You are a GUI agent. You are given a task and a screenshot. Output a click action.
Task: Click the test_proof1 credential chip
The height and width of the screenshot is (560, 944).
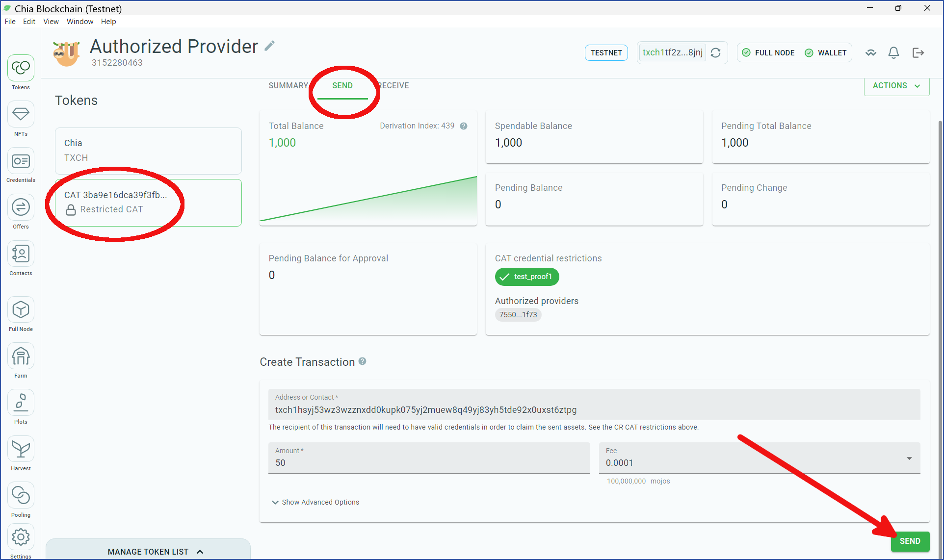tap(527, 277)
